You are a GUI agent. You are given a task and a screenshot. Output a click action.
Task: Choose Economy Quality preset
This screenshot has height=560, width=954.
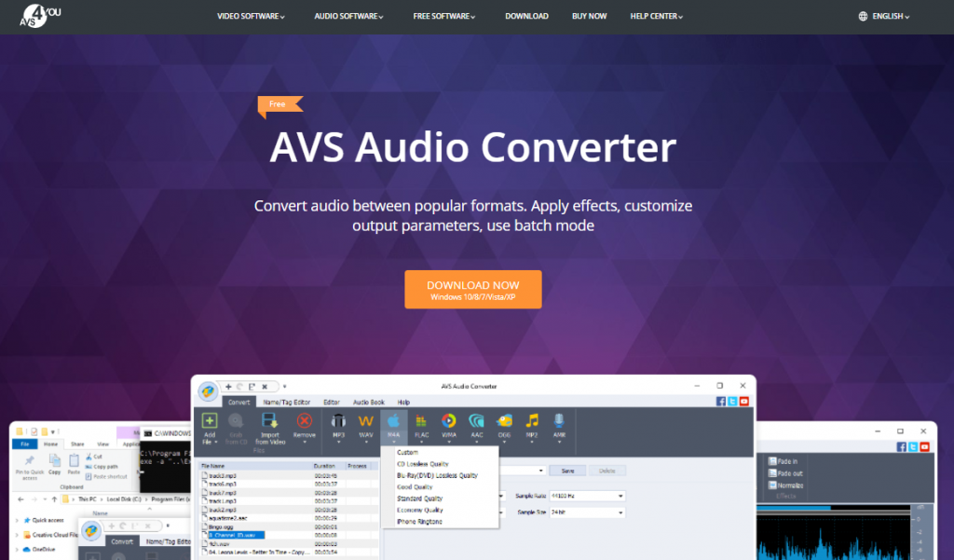(420, 510)
